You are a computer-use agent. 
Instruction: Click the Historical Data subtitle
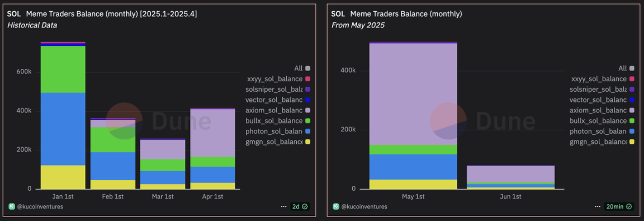pos(32,26)
